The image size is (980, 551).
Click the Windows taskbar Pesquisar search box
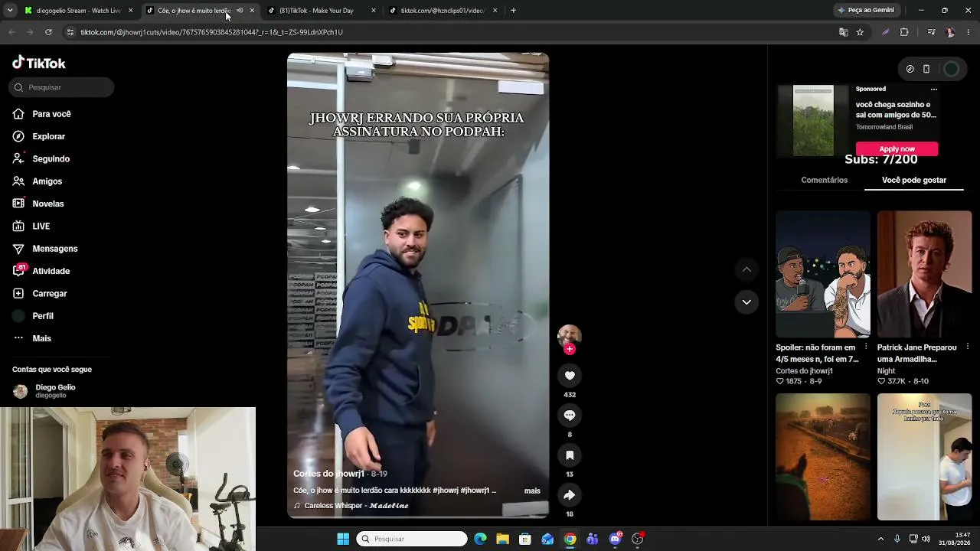pos(412,539)
